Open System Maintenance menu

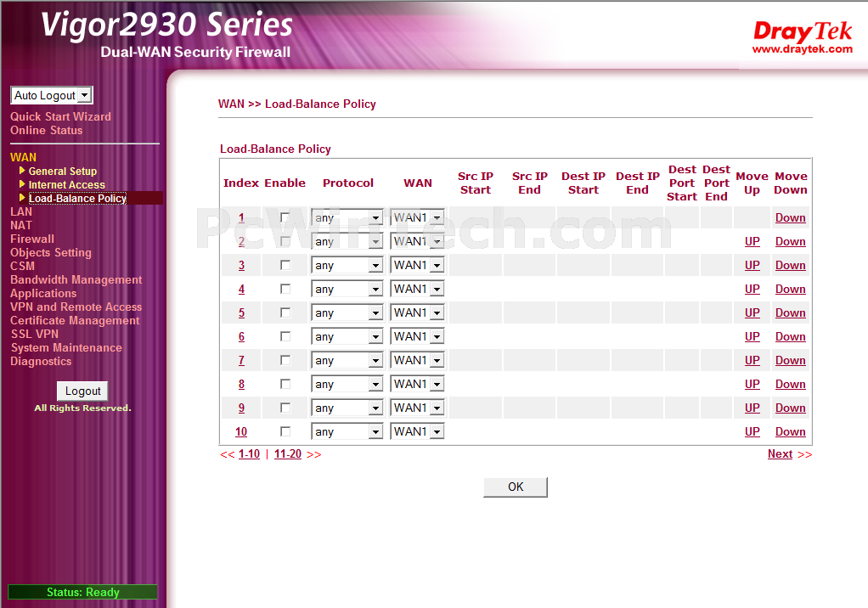coord(66,348)
